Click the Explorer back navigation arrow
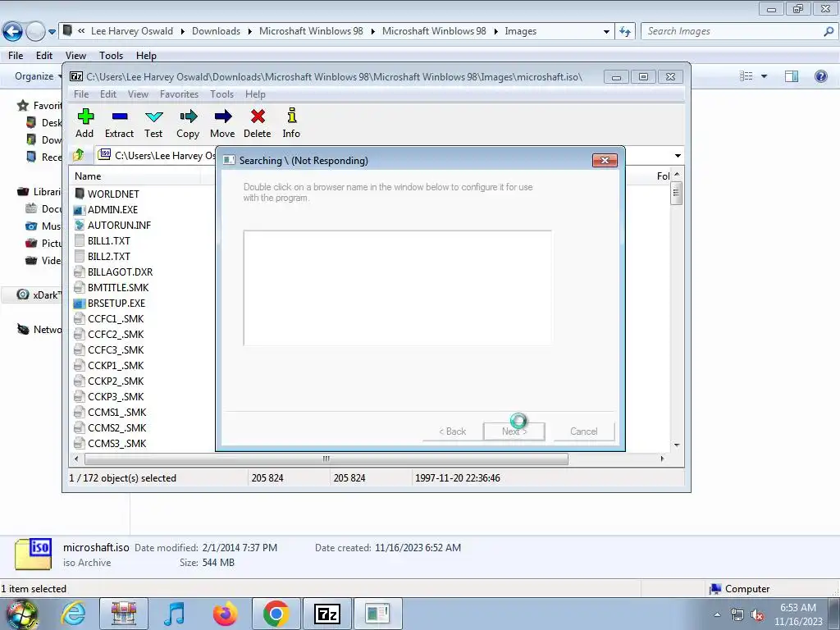Viewport: 840px width, 630px height. [x=13, y=32]
